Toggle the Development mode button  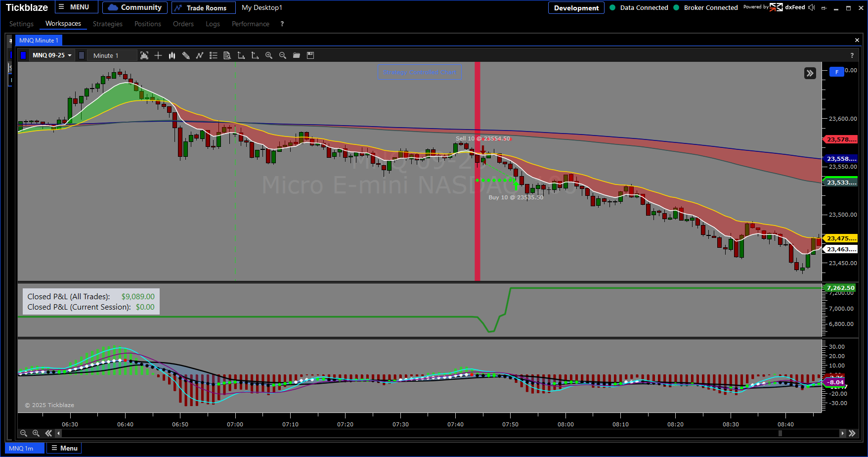576,8
